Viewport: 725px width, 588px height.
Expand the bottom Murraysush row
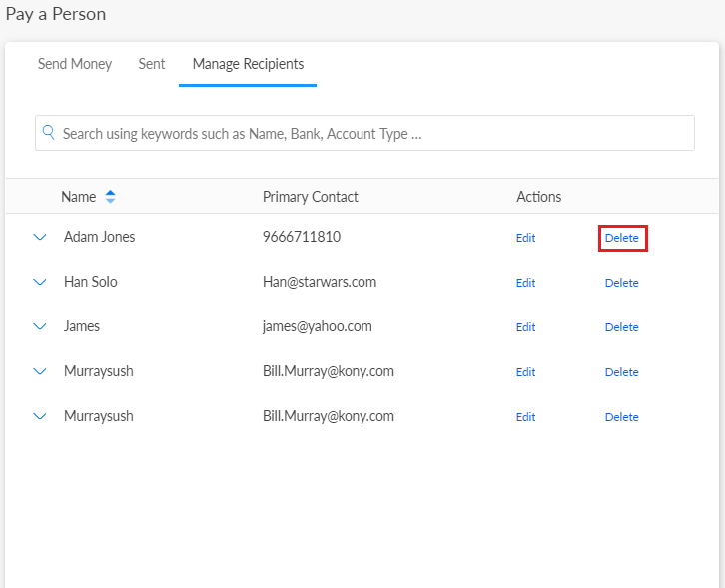40,417
